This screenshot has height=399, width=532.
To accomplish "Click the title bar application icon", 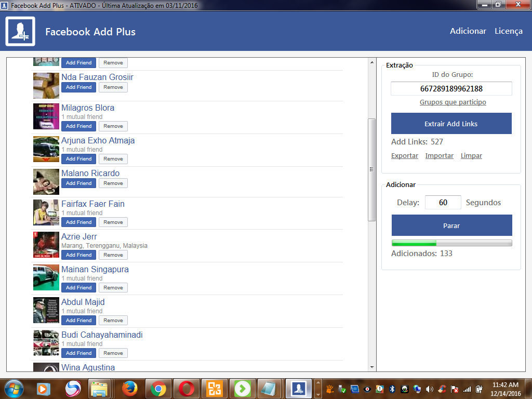I will coord(4,5).
